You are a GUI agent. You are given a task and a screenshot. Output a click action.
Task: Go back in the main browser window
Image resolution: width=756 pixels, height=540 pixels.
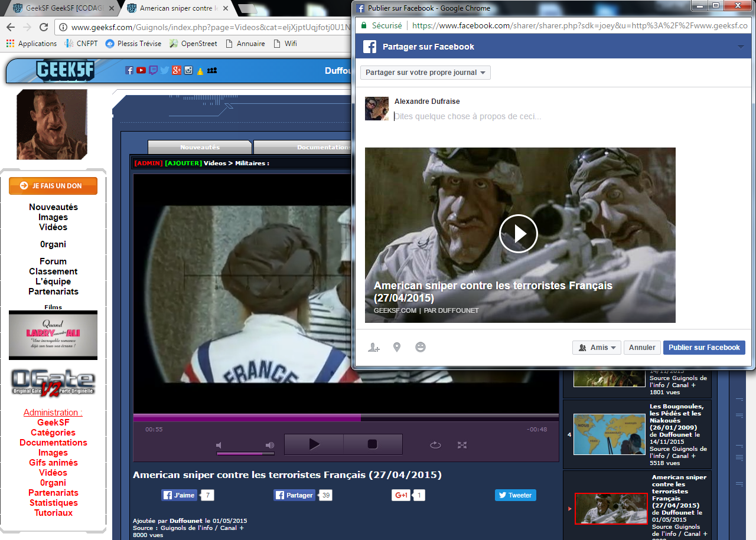(x=11, y=27)
